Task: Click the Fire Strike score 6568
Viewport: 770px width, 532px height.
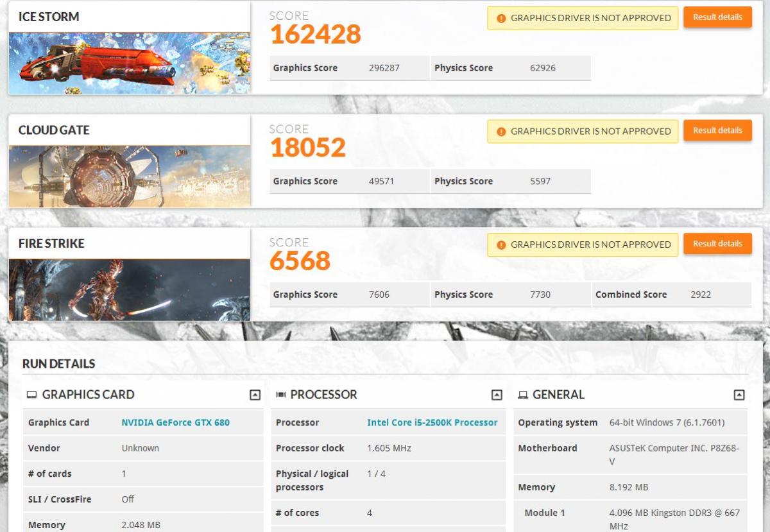Action: 300,261
